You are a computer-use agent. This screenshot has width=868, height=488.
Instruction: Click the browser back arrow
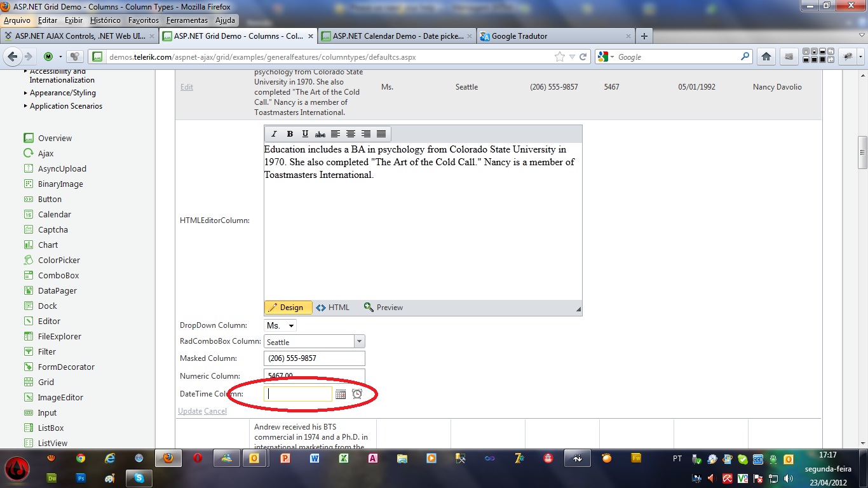click(11, 57)
